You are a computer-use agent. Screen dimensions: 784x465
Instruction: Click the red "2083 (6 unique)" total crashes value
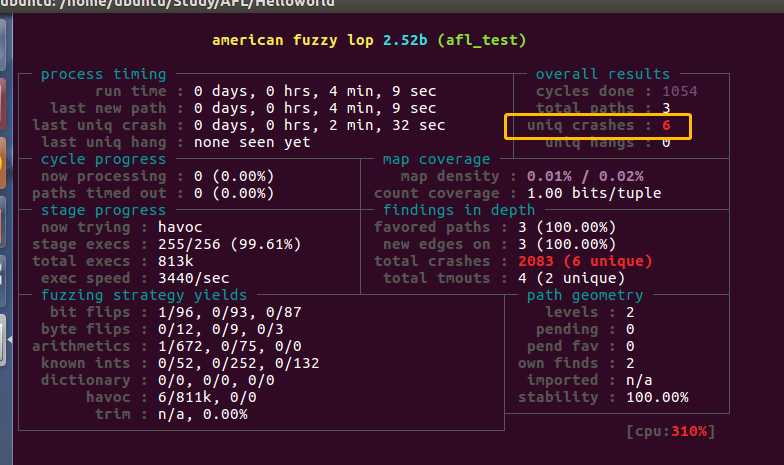[x=585, y=261]
